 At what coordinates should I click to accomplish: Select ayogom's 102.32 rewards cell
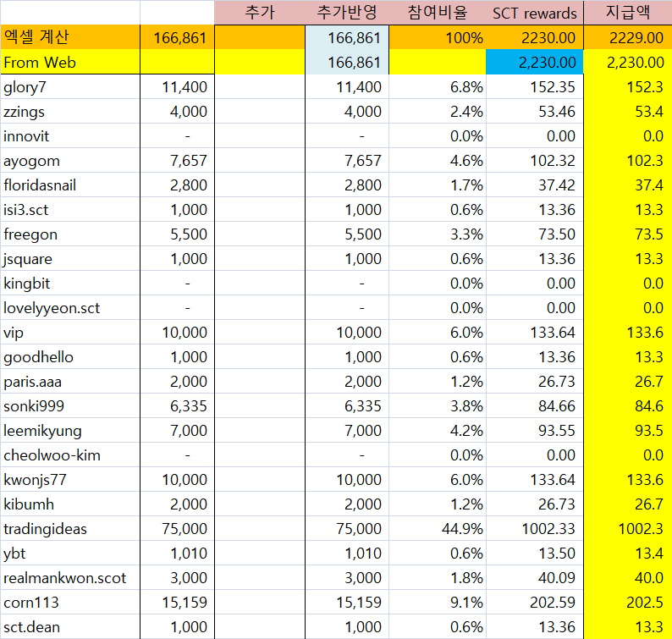tap(534, 161)
